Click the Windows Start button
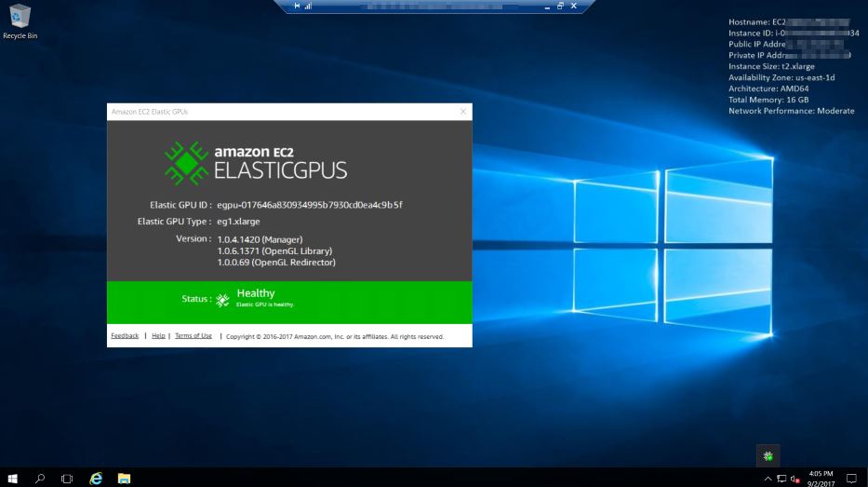 click(x=12, y=478)
